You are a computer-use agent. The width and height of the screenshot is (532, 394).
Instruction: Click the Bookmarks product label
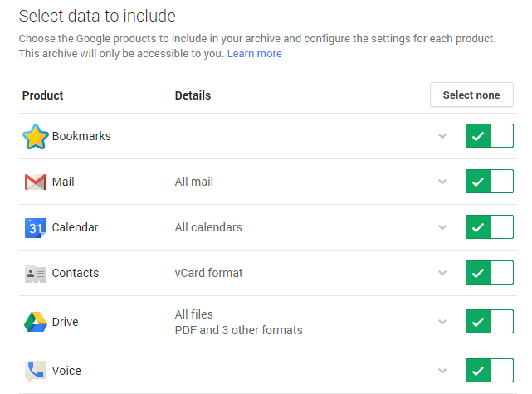[x=81, y=136]
